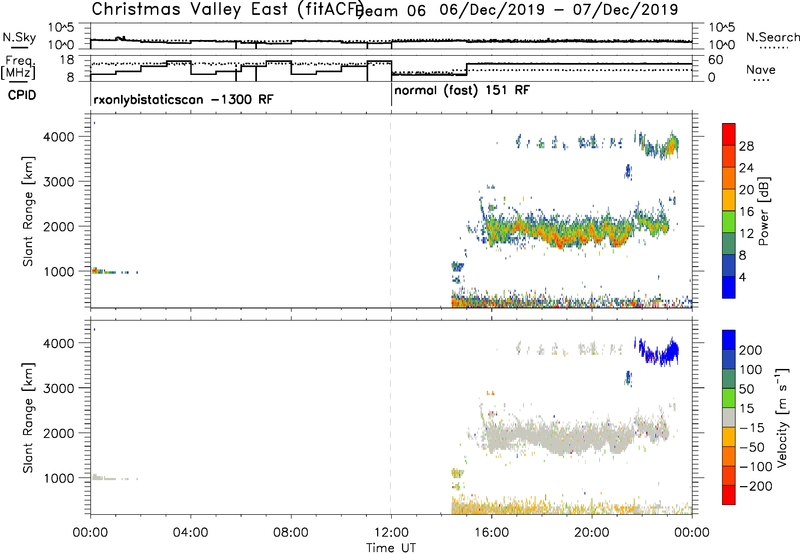This screenshot has width=800, height=554.
Task: Click the '20:00' time axis label
Action: click(591, 533)
